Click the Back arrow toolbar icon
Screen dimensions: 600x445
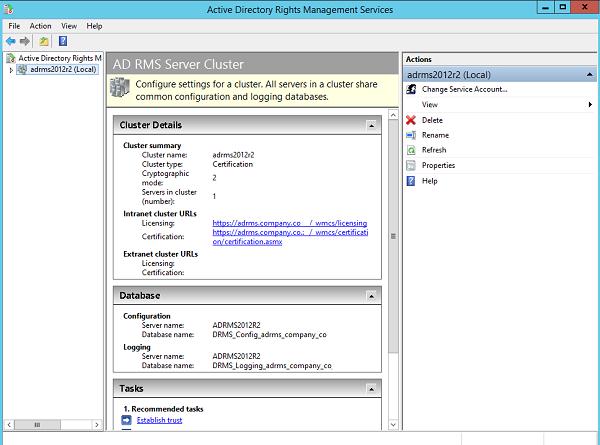pyautogui.click(x=11, y=41)
